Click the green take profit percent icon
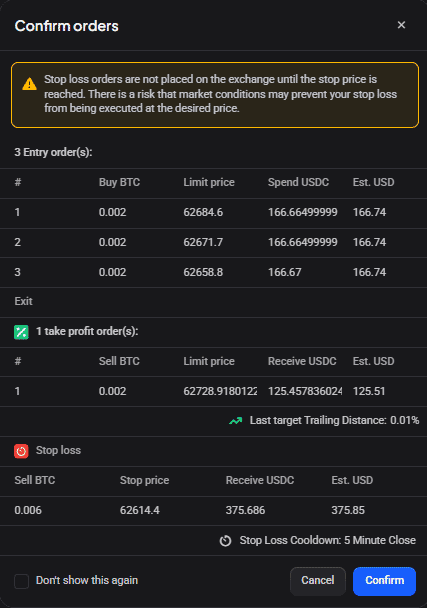 (x=21, y=332)
